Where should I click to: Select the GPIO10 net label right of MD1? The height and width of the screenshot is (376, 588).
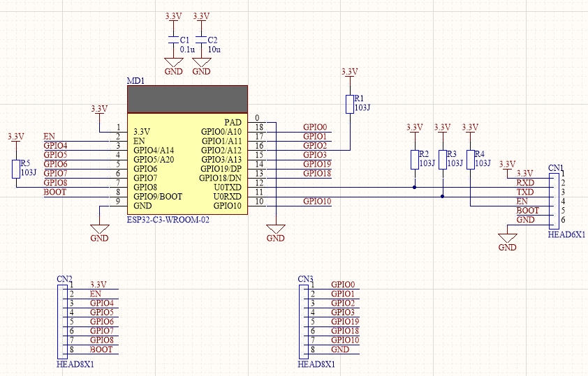317,202
